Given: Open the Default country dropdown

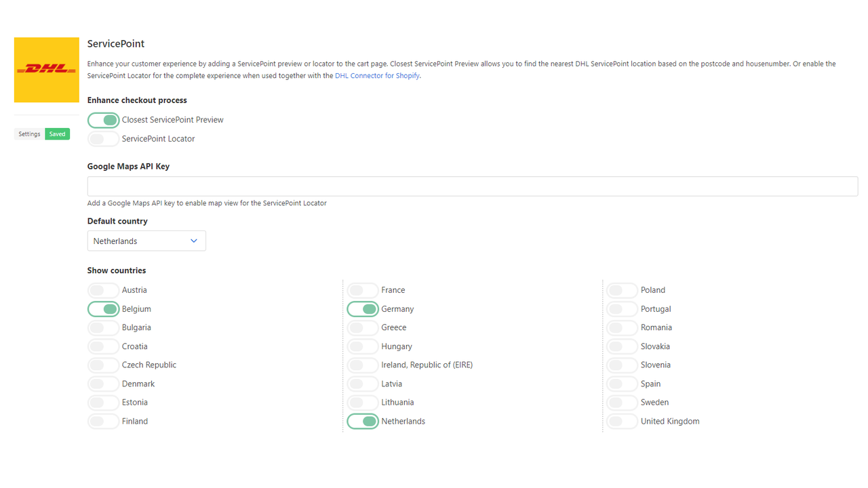Looking at the screenshot, I should (x=146, y=241).
